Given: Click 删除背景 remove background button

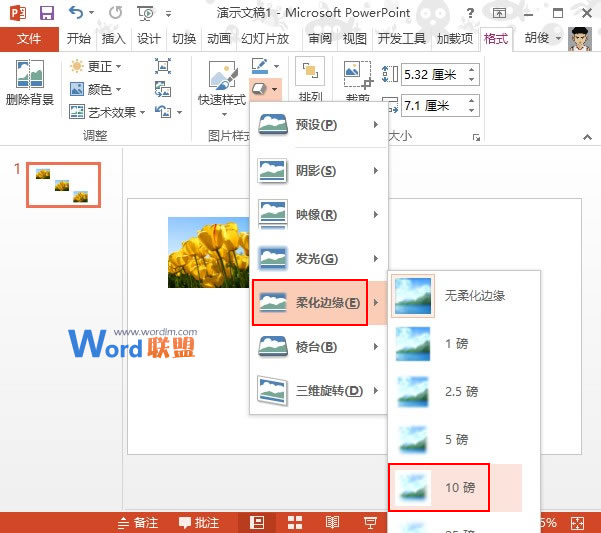Looking at the screenshot, I should coord(30,83).
